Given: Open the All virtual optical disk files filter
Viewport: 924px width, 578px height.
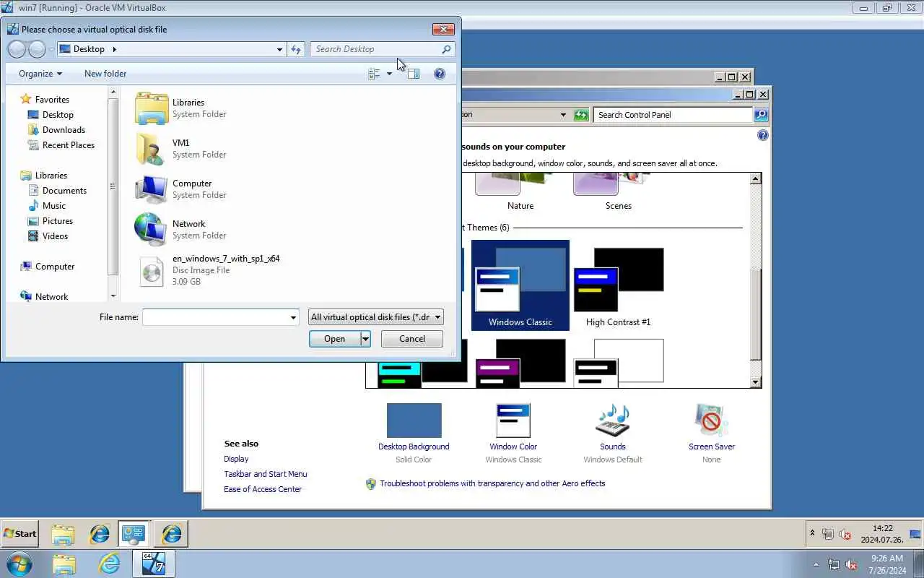Looking at the screenshot, I should (x=375, y=317).
